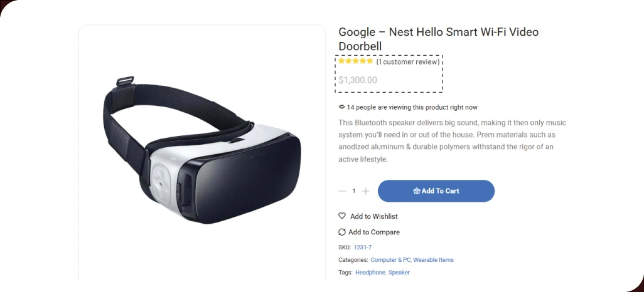Open the Speaker tag
The width and height of the screenshot is (644, 292).
pos(399,273)
